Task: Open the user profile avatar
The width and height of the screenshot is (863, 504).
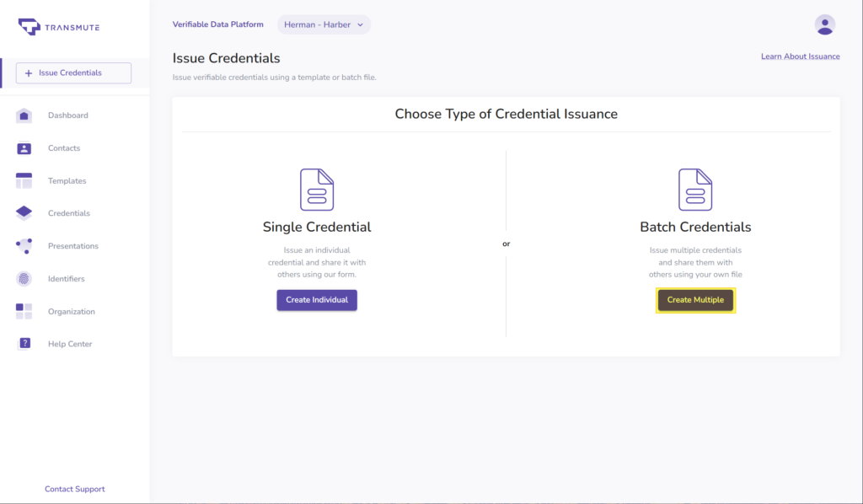Action: [x=824, y=24]
